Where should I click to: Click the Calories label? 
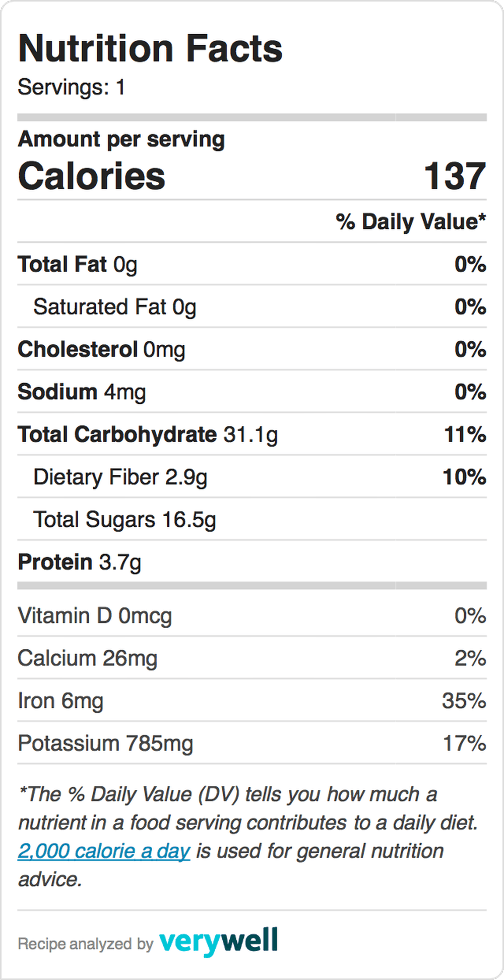(x=91, y=176)
